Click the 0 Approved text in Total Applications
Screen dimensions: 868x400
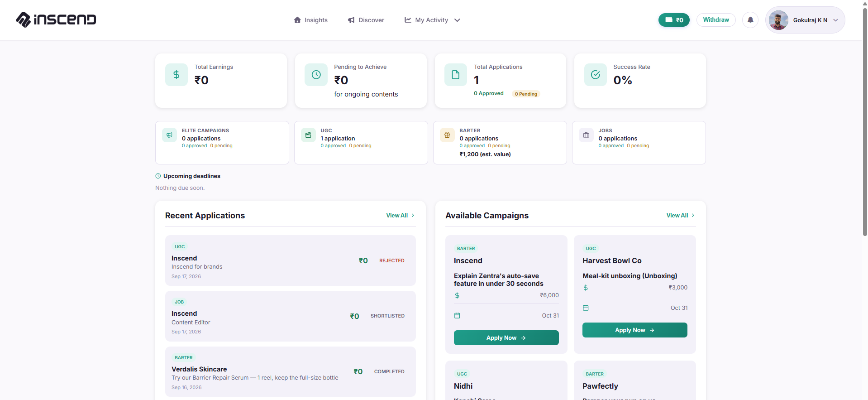tap(489, 93)
